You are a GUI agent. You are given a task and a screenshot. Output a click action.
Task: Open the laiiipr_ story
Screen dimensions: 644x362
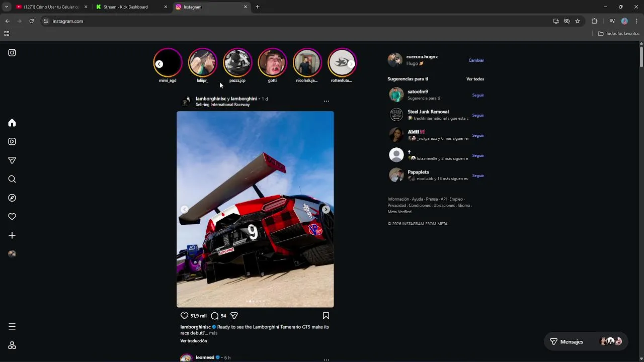pos(202,62)
